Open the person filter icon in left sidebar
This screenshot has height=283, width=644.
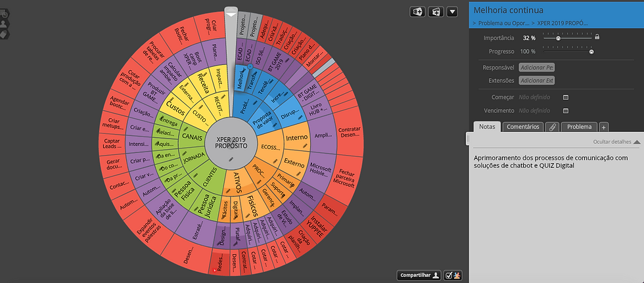(x=4, y=24)
